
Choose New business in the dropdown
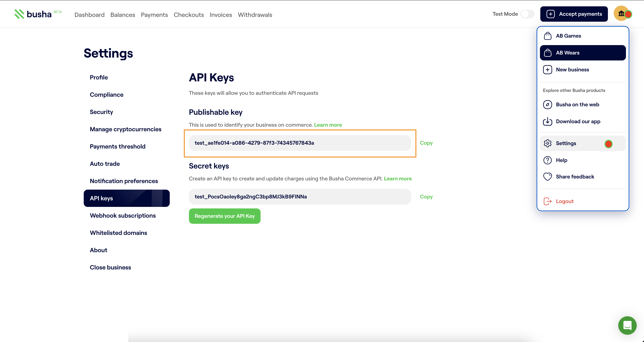(583, 69)
